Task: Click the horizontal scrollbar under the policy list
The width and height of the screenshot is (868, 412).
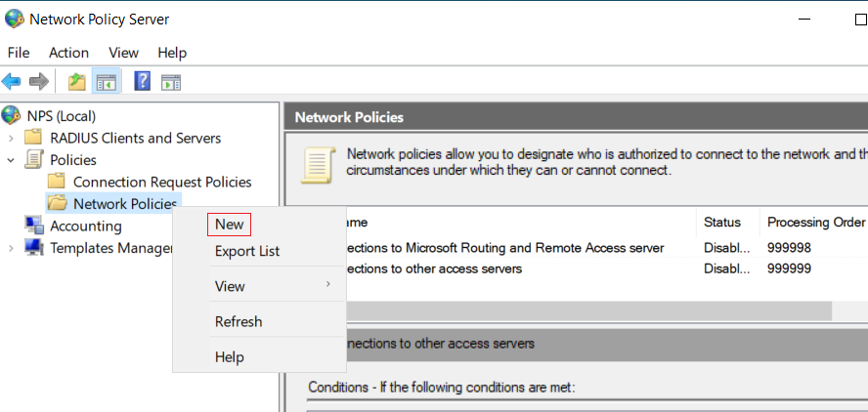Action: click(589, 310)
